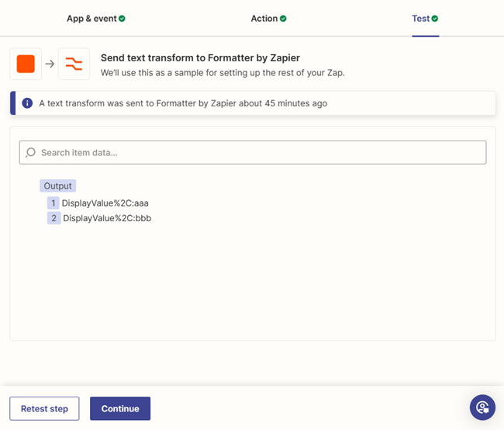
Task: Click the Continue button
Action: pos(120,408)
